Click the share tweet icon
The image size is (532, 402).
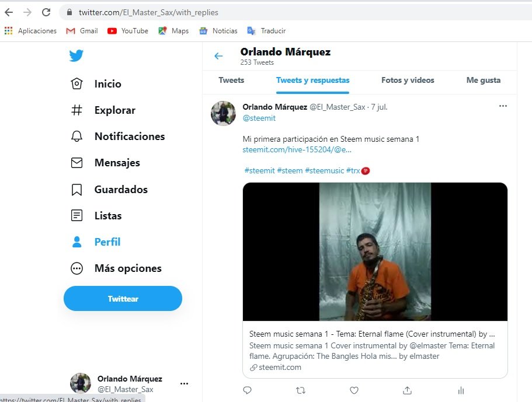click(x=407, y=390)
